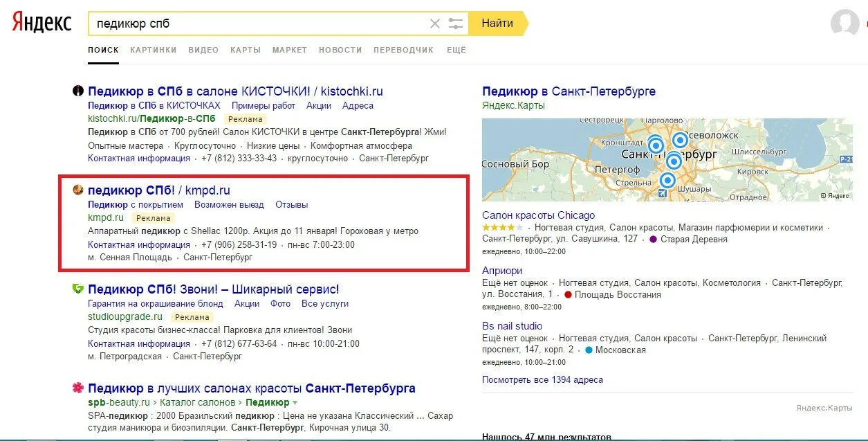Click the red Площадь Восстания metro dot
Viewport: 868px width, 441px height.
pos(569,295)
